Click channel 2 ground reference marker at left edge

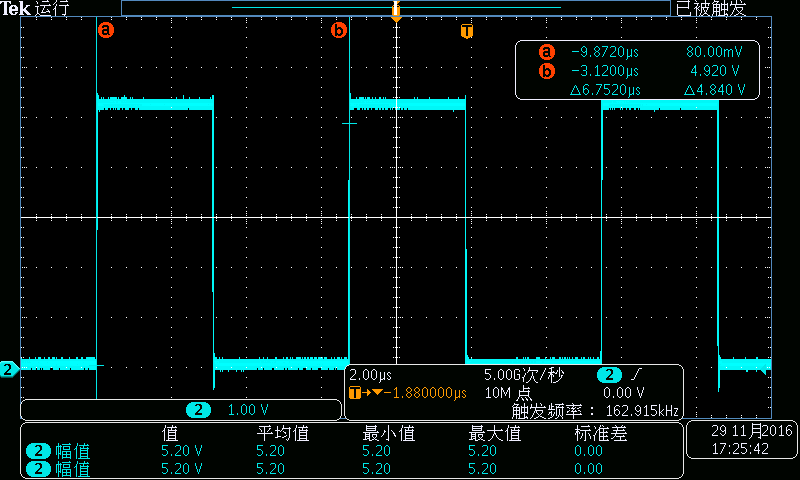point(9,369)
